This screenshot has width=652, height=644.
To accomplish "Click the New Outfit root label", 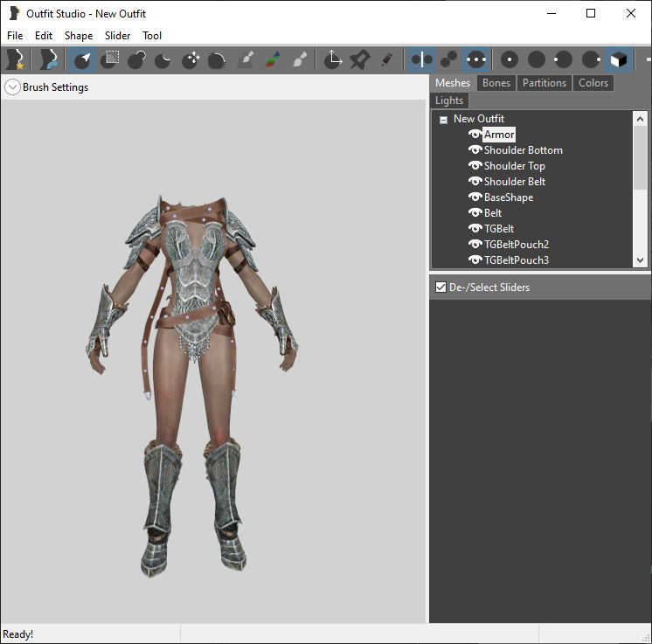I will pyautogui.click(x=479, y=119).
